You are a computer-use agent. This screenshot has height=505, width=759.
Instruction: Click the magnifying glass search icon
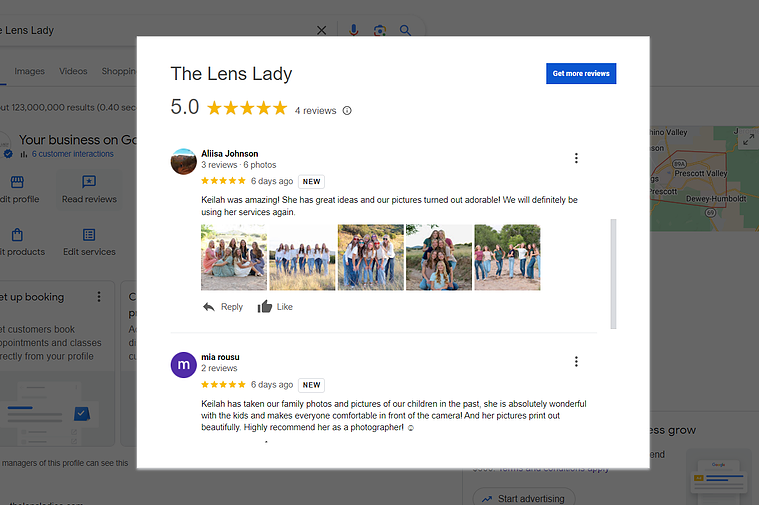tap(405, 31)
